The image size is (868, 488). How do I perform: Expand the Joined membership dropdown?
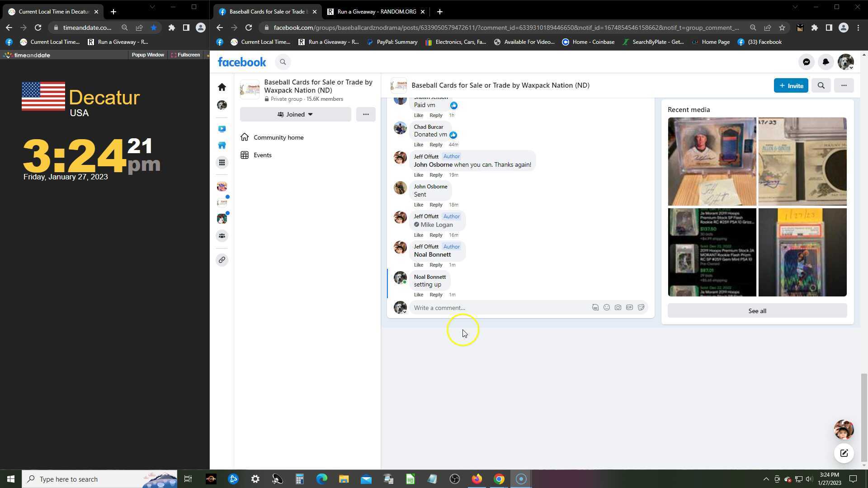point(295,114)
